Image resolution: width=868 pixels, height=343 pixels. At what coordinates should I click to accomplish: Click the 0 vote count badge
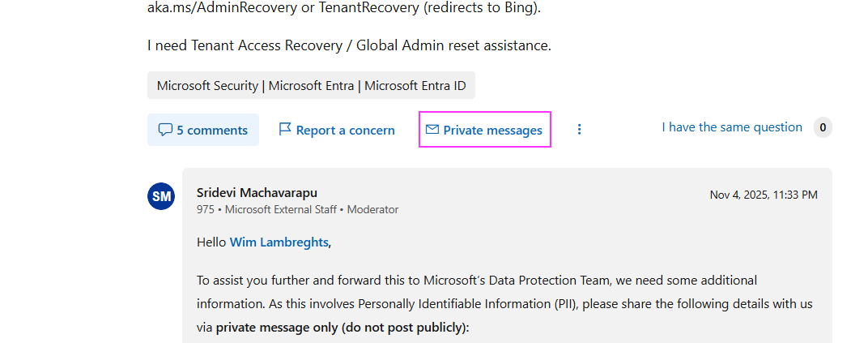[823, 128]
